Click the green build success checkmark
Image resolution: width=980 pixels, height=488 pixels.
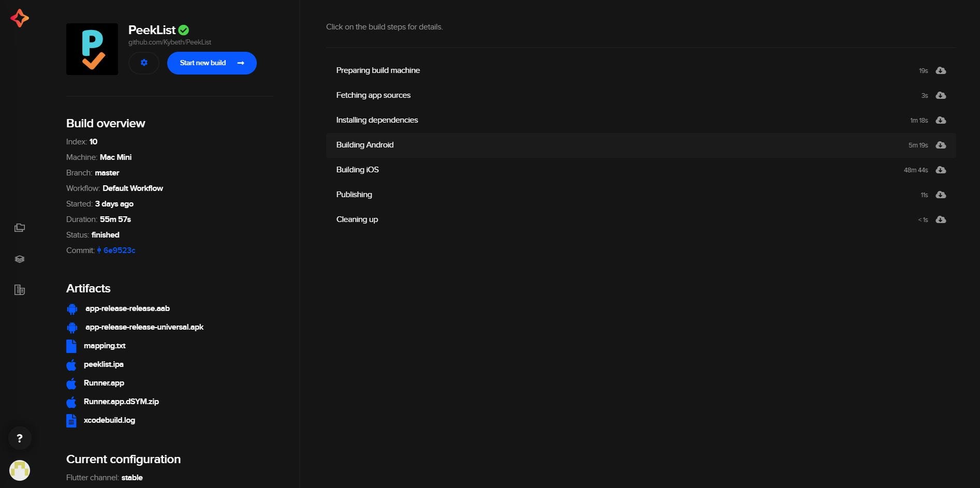[184, 30]
